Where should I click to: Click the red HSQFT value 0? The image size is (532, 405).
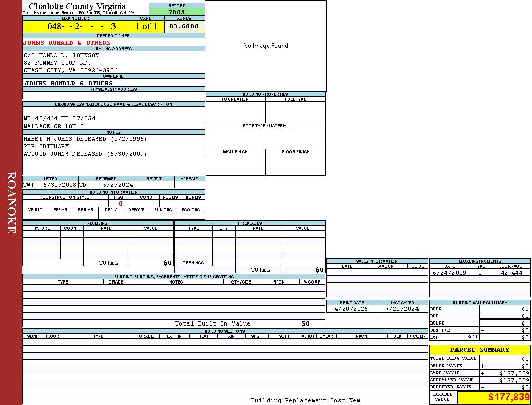pos(121,204)
